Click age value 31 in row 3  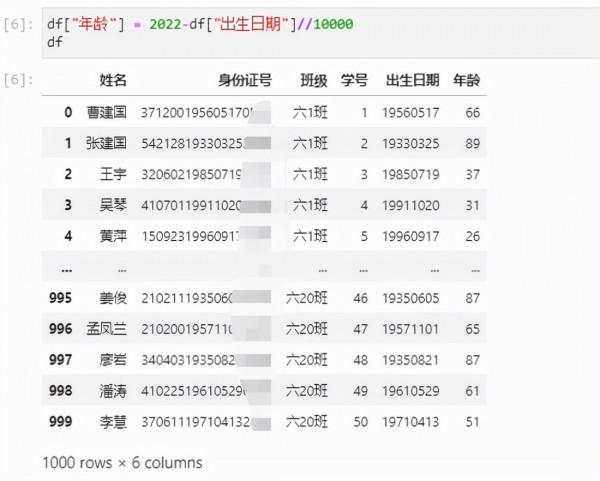tap(473, 206)
